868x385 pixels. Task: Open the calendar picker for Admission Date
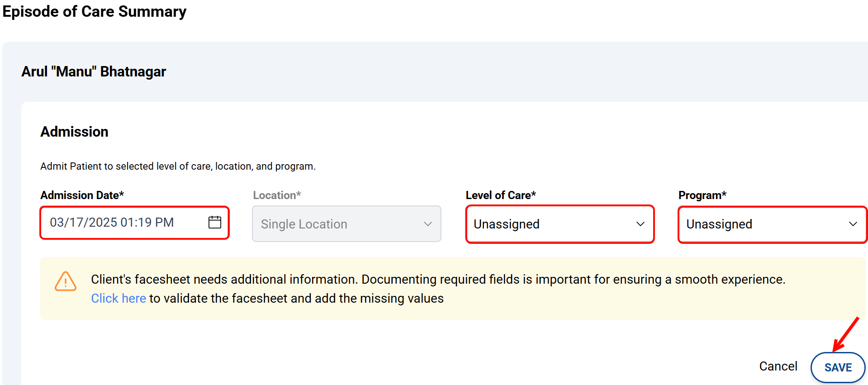(x=215, y=222)
